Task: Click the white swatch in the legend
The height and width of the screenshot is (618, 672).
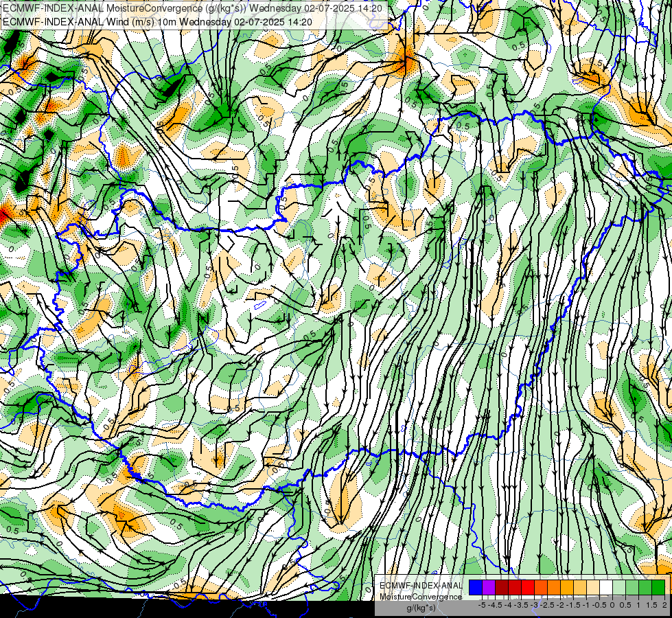Action: pos(606,588)
